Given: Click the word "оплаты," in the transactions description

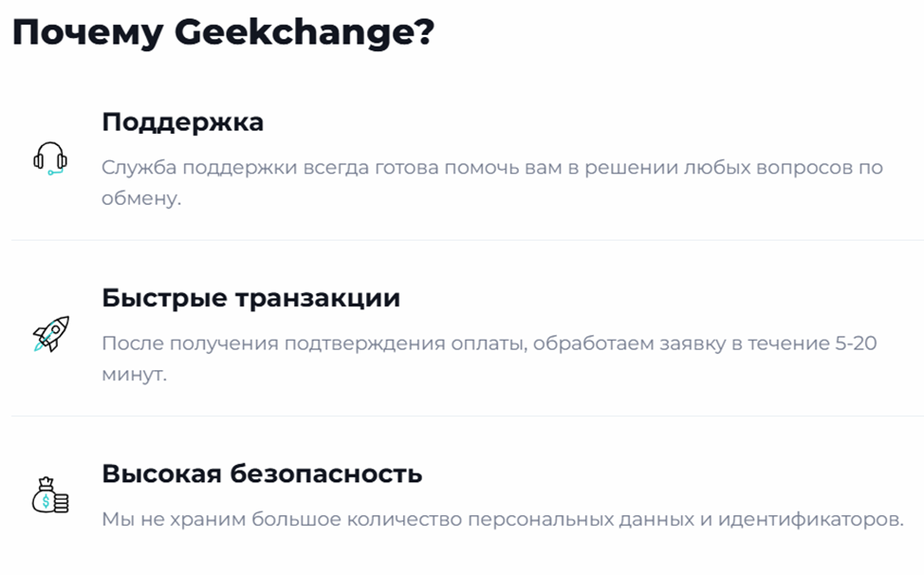Looking at the screenshot, I should (x=491, y=343).
